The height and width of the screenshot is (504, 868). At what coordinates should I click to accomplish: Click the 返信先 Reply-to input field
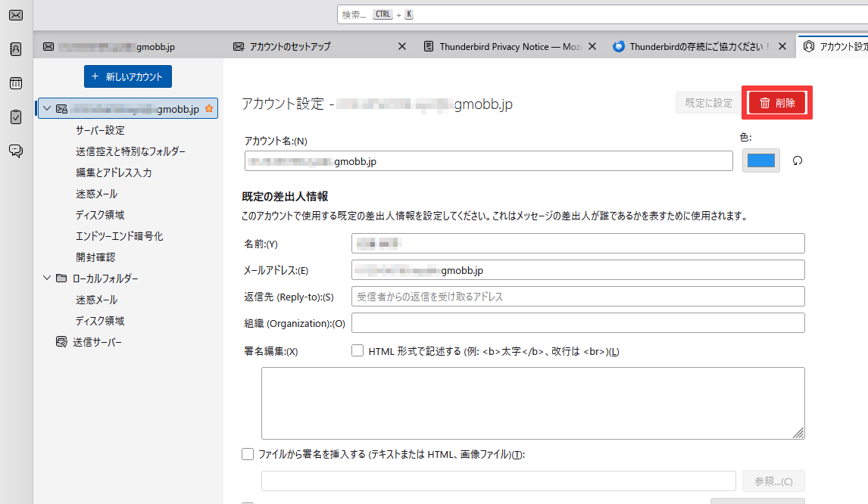coord(577,296)
